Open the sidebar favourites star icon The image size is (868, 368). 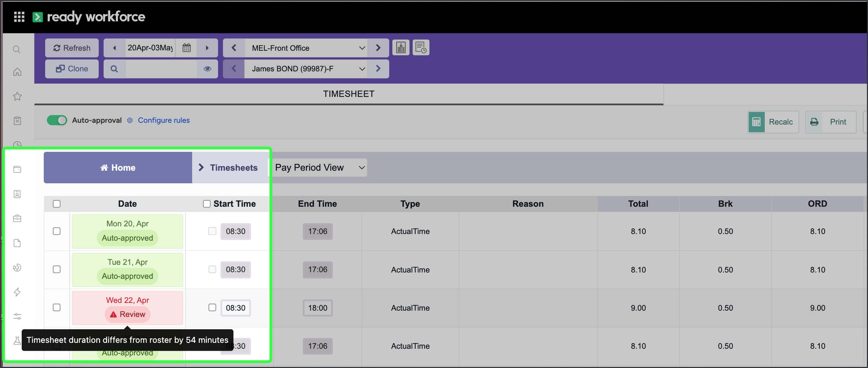click(17, 96)
